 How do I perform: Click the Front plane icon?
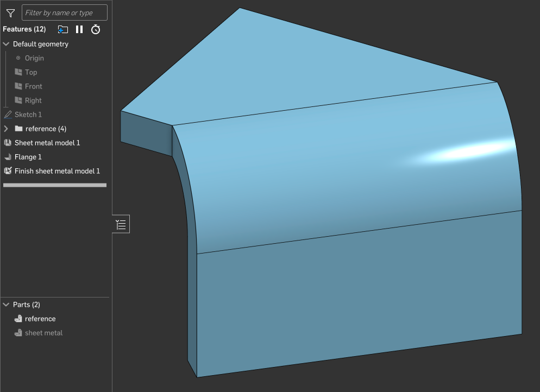[x=18, y=86]
